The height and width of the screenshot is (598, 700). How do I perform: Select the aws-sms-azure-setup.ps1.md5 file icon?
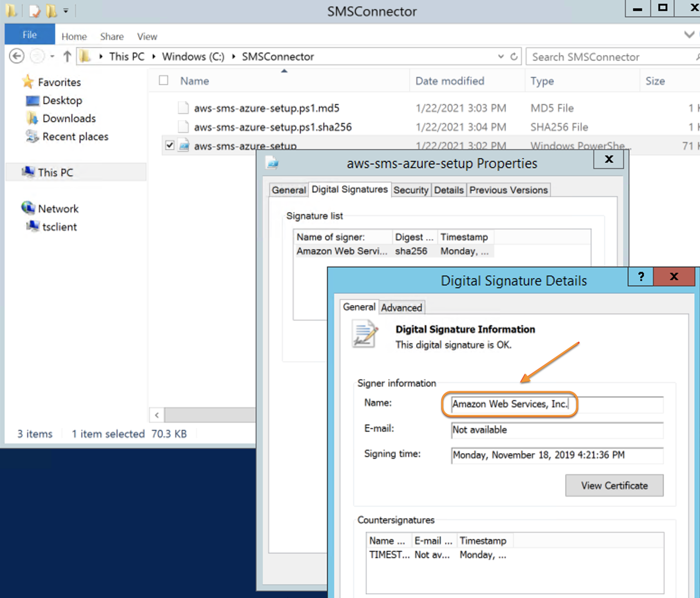(183, 108)
